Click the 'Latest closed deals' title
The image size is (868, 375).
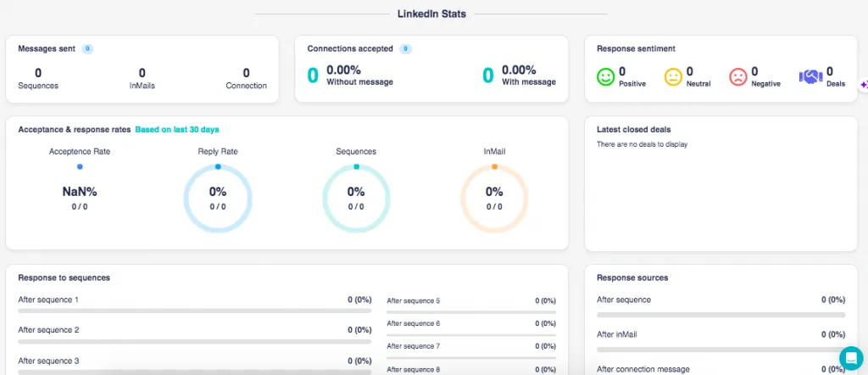click(634, 130)
